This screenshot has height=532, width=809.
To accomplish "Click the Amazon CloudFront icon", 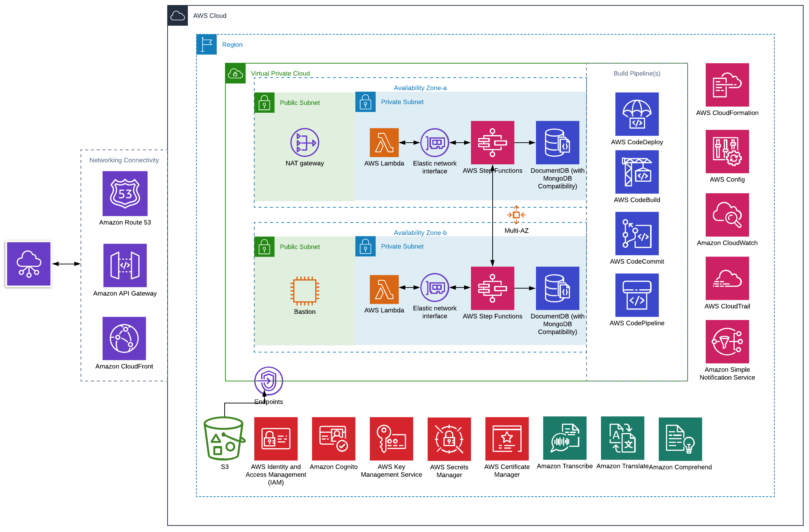I will (124, 338).
